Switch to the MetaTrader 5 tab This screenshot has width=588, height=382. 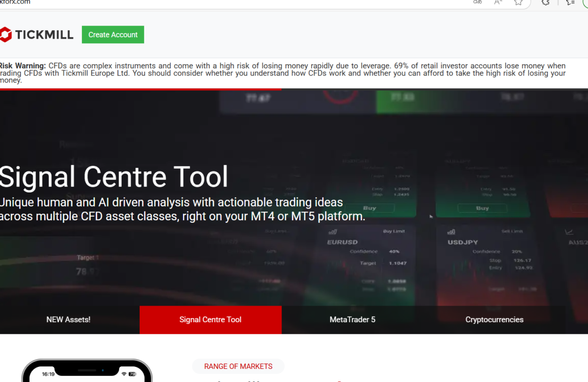click(x=352, y=319)
